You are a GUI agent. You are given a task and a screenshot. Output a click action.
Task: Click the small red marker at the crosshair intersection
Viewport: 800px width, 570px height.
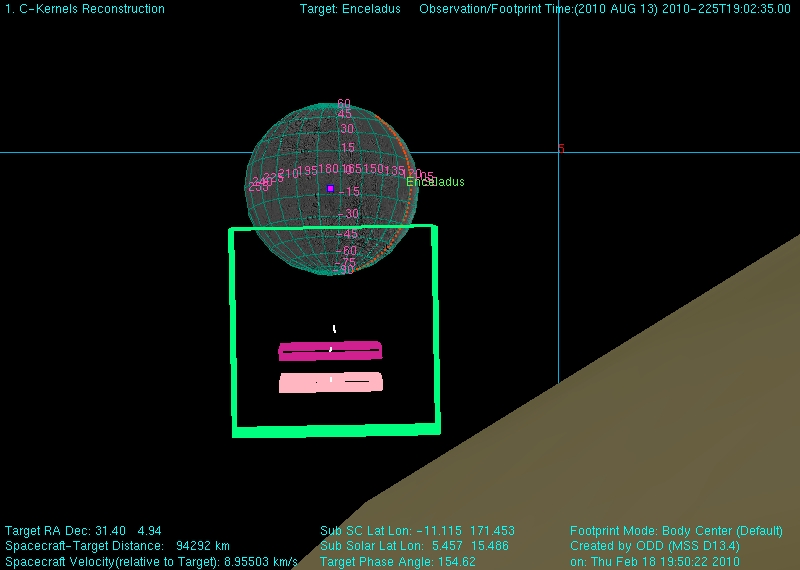[x=561, y=149]
